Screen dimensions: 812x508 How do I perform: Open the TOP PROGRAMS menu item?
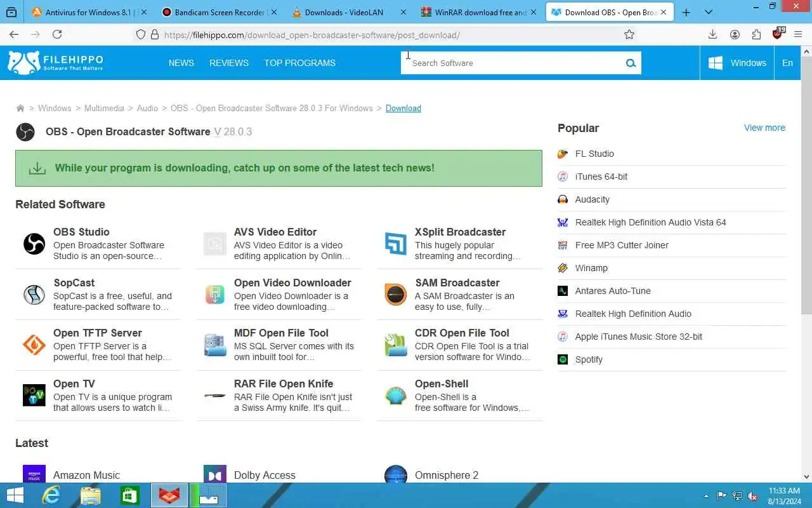(x=300, y=63)
